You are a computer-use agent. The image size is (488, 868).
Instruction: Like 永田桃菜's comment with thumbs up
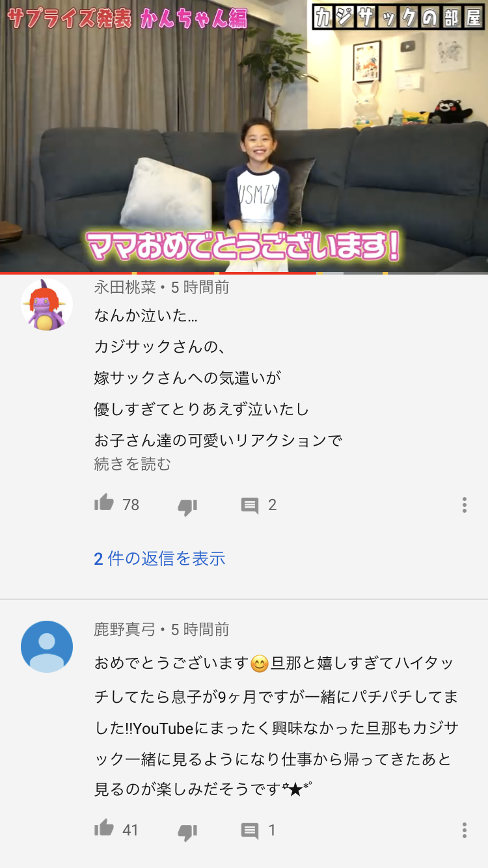pos(104,503)
